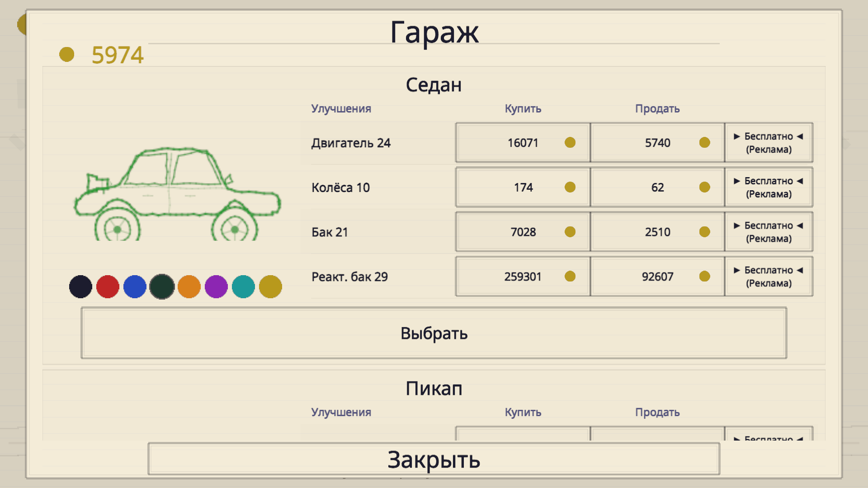Image resolution: width=868 pixels, height=488 pixels.
Task: Click Пикап's Купить column header
Action: click(x=523, y=412)
